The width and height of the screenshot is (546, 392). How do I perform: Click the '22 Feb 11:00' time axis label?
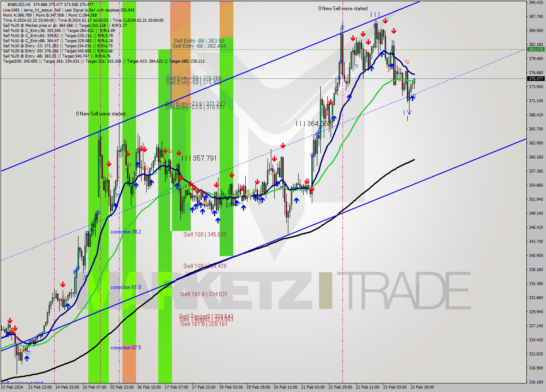coord(368,387)
